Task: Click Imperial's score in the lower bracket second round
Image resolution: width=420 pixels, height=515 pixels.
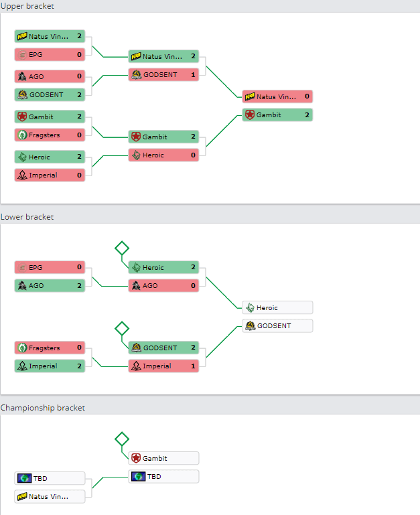Action: click(193, 366)
